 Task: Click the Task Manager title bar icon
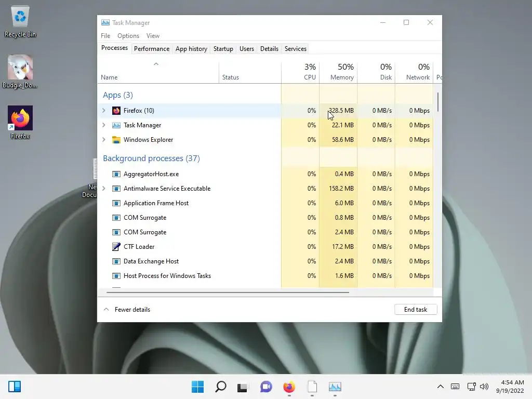[105, 23]
